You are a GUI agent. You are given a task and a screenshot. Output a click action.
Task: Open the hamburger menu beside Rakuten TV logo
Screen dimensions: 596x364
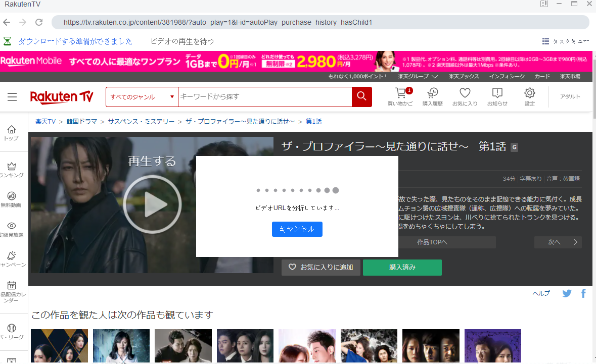(12, 97)
